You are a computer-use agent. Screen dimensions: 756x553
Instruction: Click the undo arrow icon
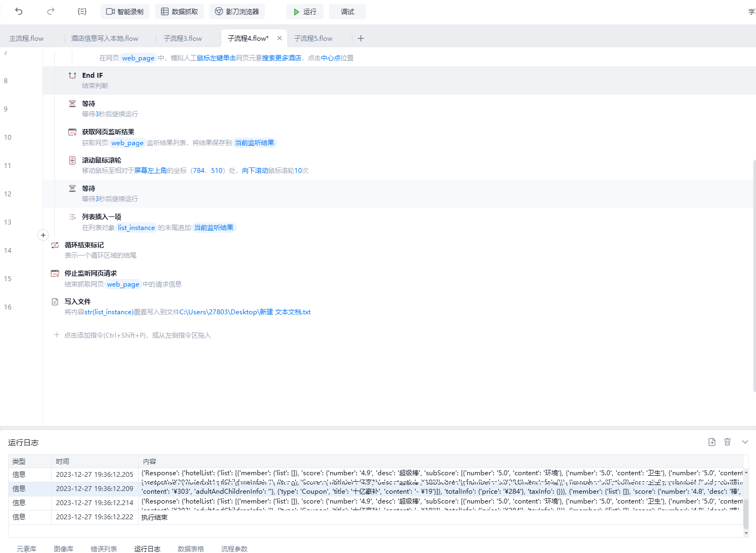pyautogui.click(x=19, y=11)
